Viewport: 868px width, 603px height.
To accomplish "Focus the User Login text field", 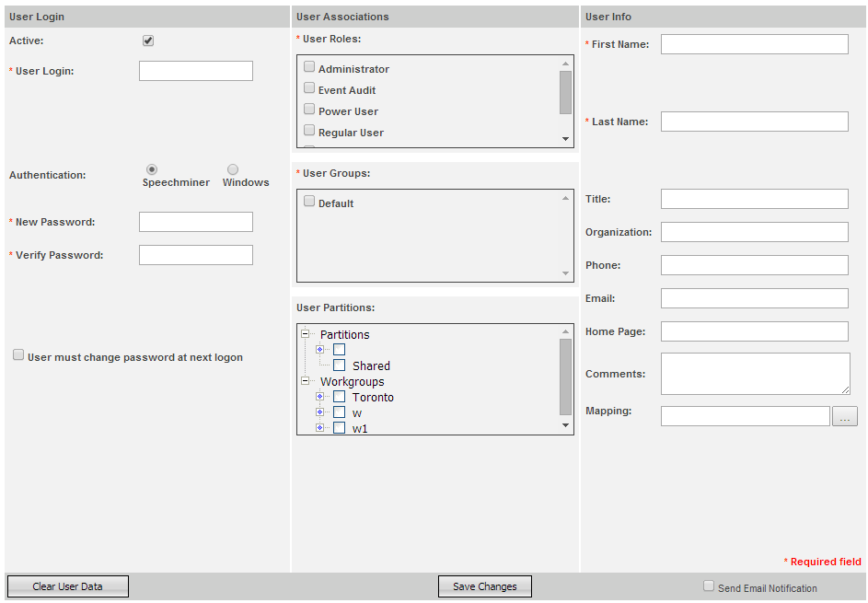I will 196,71.
